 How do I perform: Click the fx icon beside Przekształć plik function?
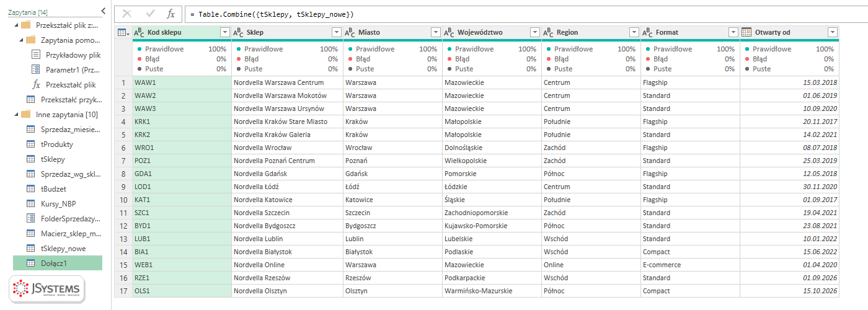coord(36,84)
